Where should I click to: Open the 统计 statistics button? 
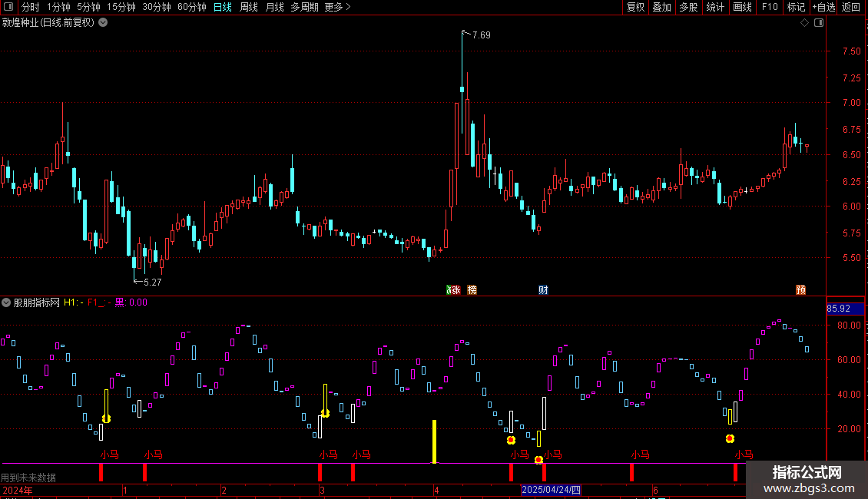pyautogui.click(x=715, y=7)
